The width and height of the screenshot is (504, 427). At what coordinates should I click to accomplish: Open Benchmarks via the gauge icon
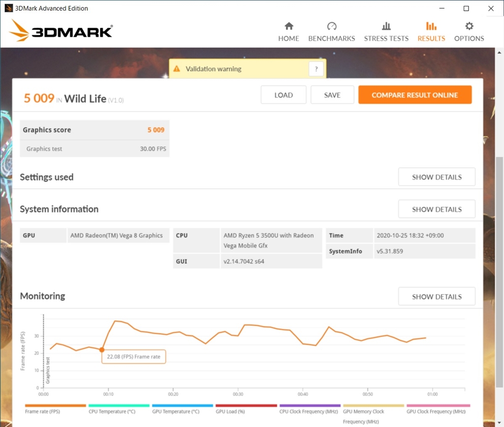332,26
